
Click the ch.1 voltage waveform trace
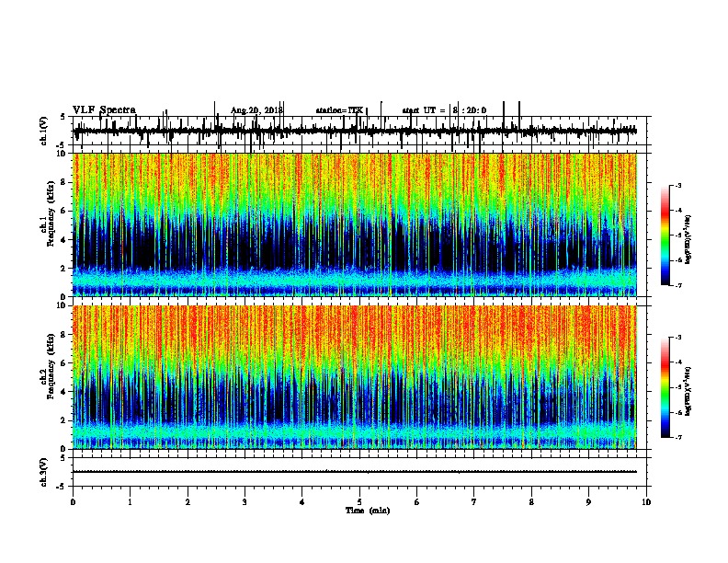coord(355,131)
